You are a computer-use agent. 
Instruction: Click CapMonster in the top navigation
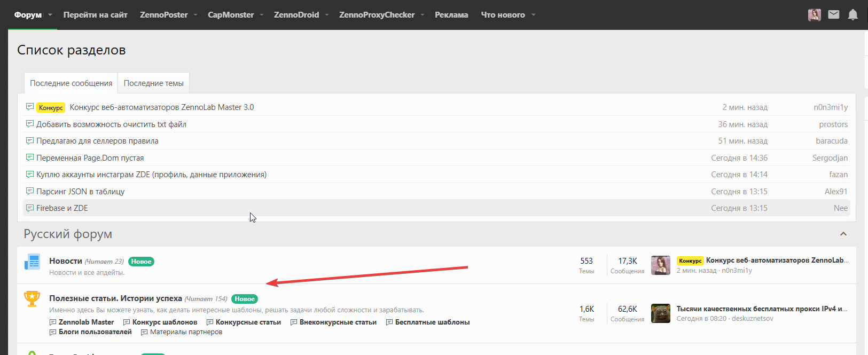point(231,15)
